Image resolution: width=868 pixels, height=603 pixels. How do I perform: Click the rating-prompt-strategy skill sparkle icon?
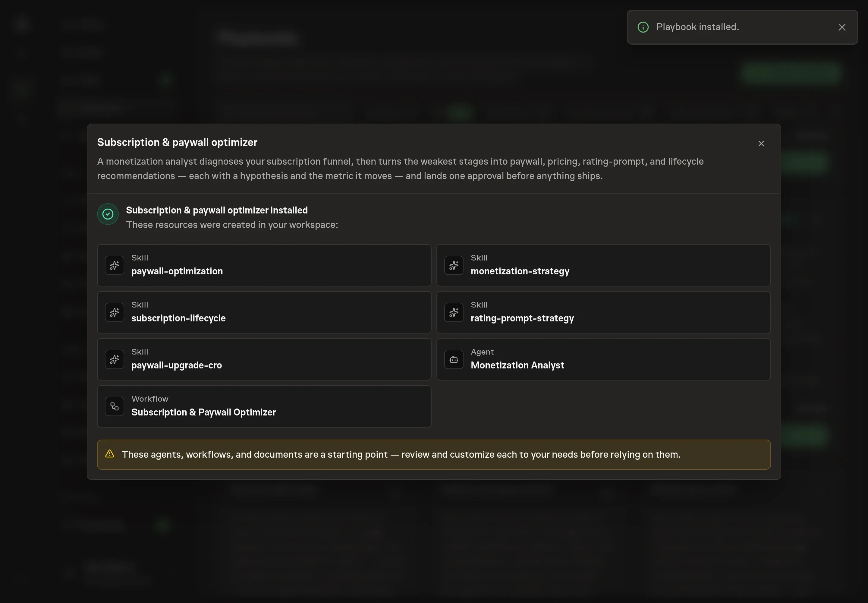454,312
